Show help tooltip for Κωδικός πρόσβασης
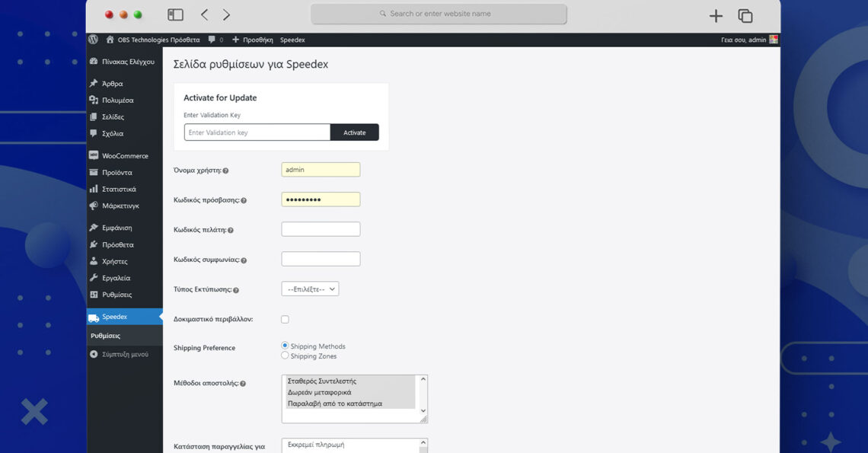Screen dimensions: 868x453 (244, 200)
